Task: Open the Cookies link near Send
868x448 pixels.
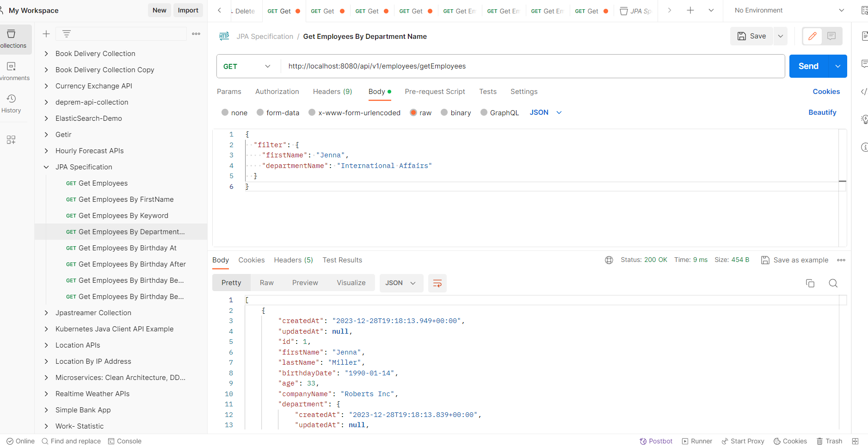Action: coord(826,92)
